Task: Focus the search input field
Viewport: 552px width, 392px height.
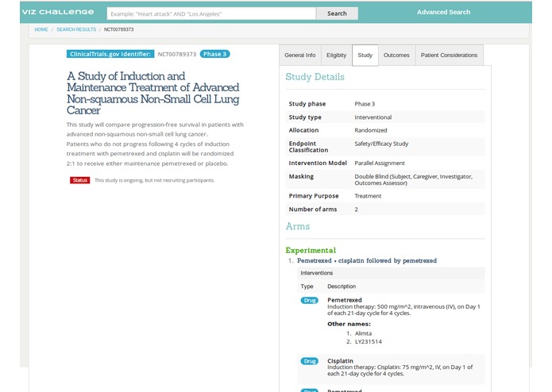Action: click(211, 13)
